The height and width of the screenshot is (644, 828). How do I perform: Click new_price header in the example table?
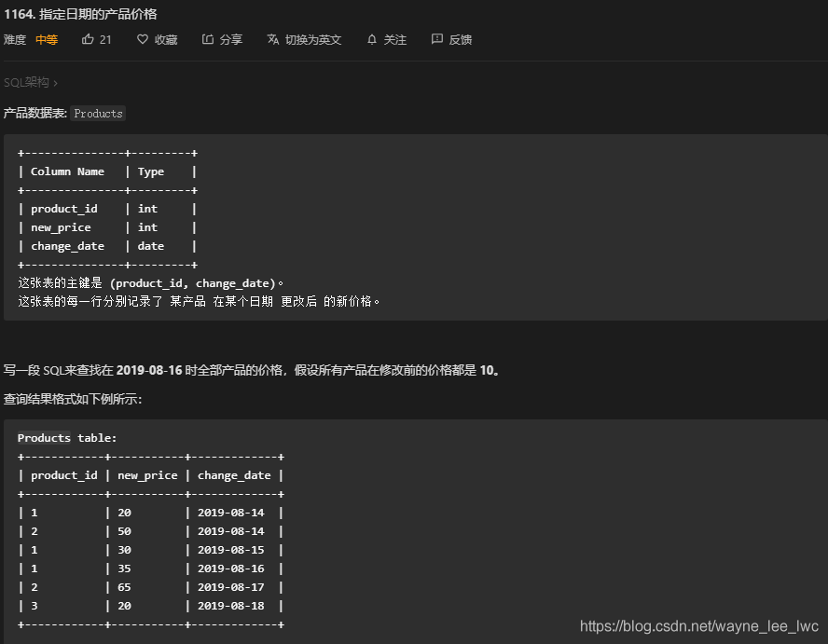coord(147,475)
